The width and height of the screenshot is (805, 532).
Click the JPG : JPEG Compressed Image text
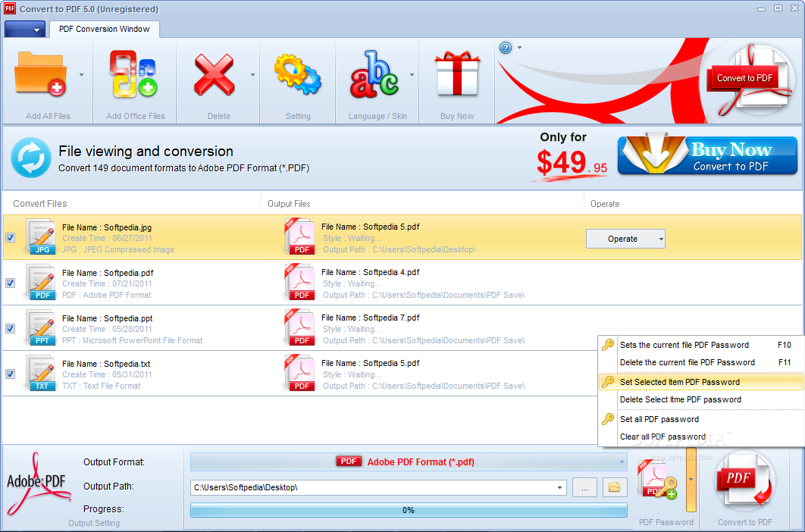click(x=118, y=249)
